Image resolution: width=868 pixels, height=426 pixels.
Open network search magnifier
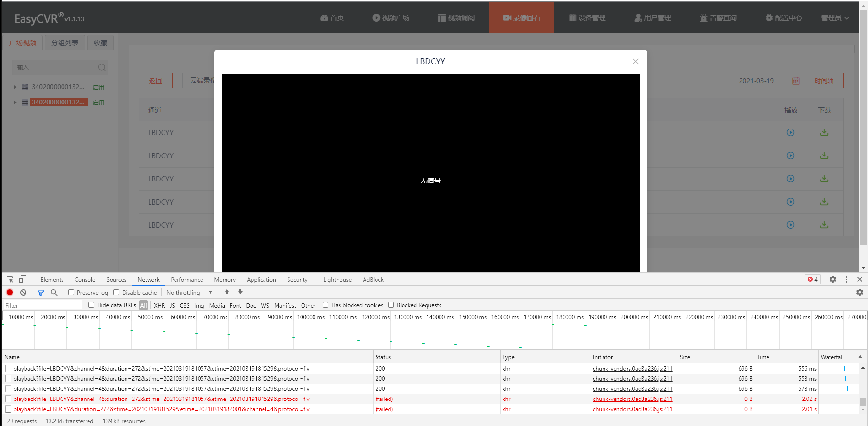(x=54, y=292)
